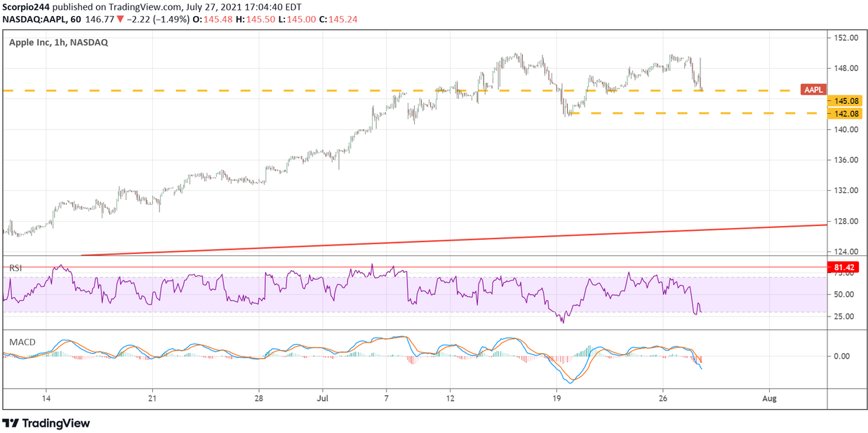Click the C:145.24 close value

338,20
